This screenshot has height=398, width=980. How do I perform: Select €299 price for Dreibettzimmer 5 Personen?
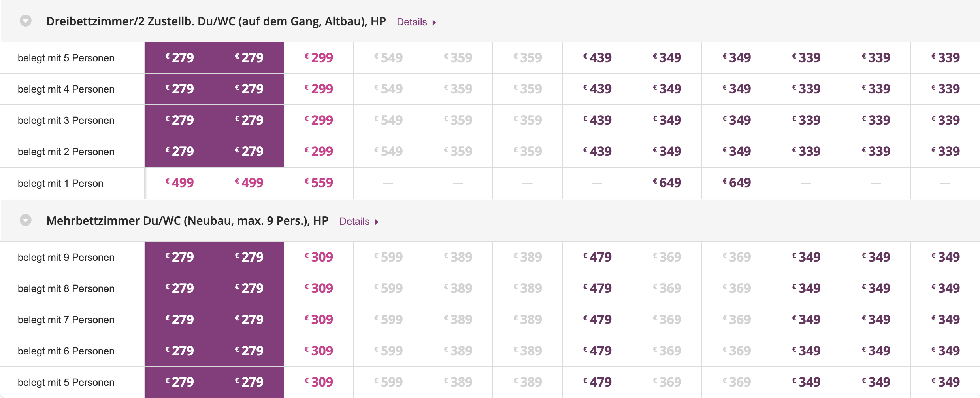[319, 58]
